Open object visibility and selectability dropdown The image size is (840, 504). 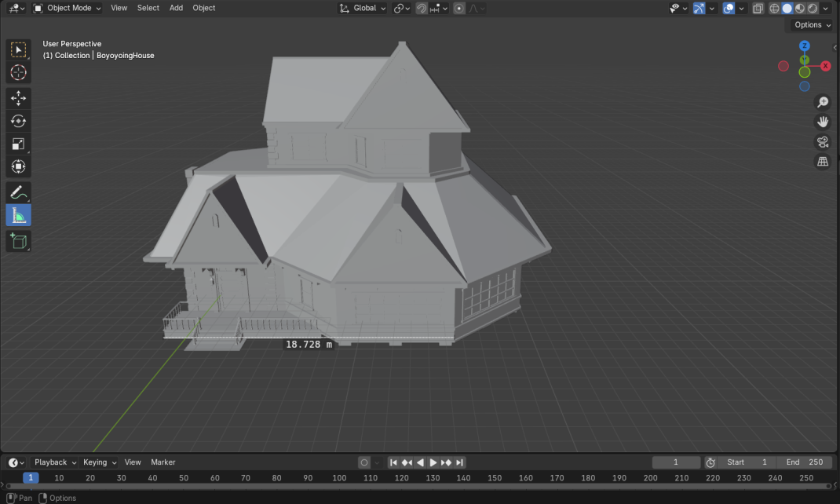click(x=678, y=8)
